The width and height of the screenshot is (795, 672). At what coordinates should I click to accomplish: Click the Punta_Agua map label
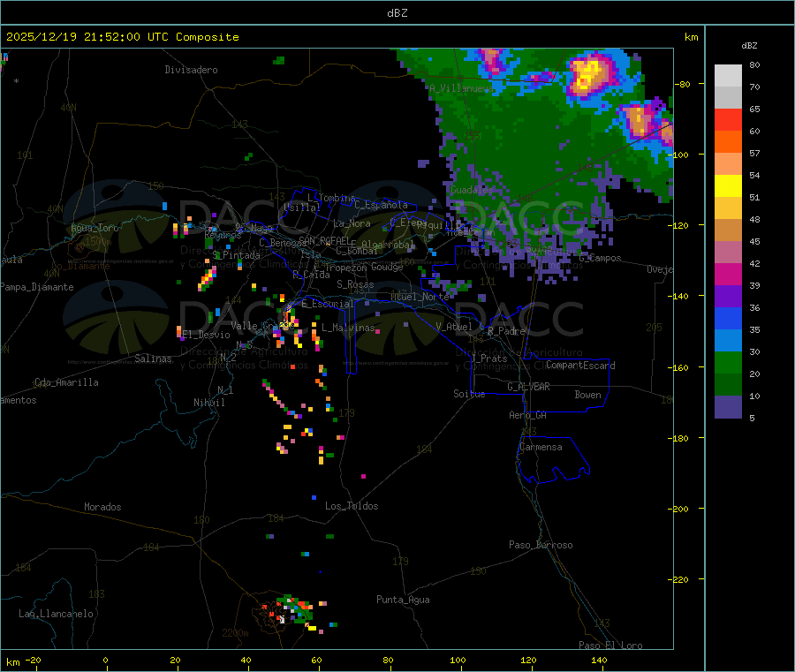[403, 600]
